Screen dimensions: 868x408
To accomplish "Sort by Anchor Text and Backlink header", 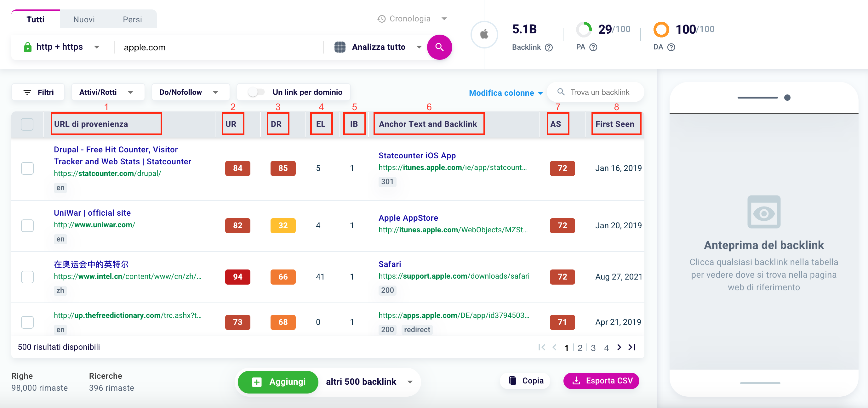I will (x=428, y=124).
